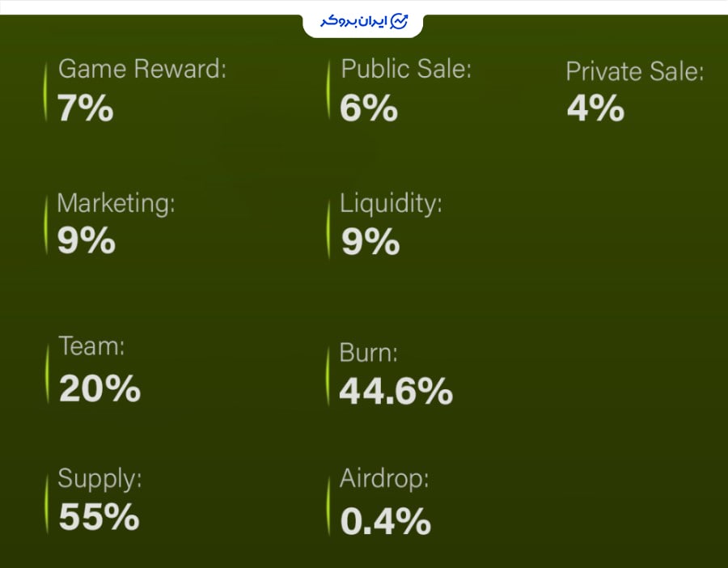The image size is (728, 568).
Task: Click the 9% value under Marketing
Action: (87, 240)
